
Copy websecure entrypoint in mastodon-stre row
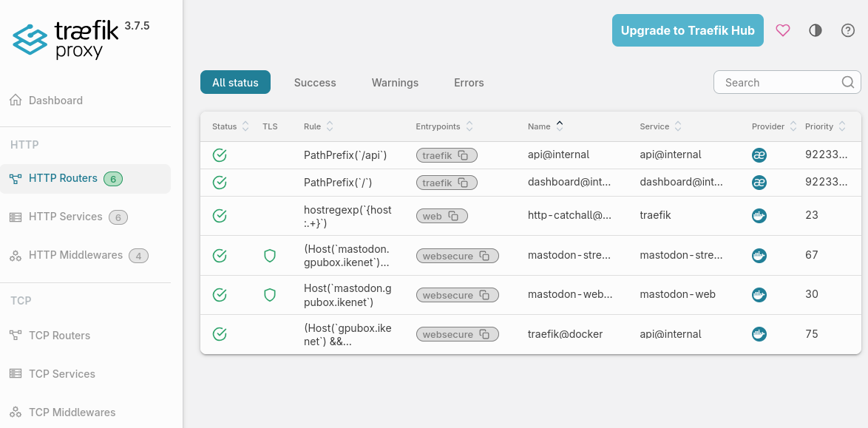[484, 256]
